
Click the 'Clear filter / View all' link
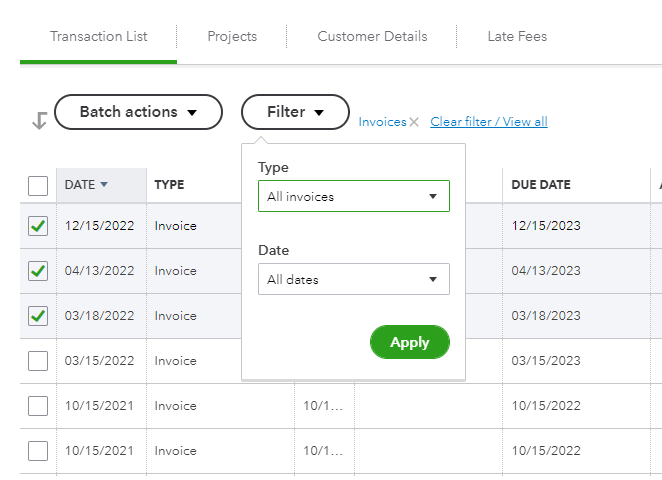pos(489,122)
